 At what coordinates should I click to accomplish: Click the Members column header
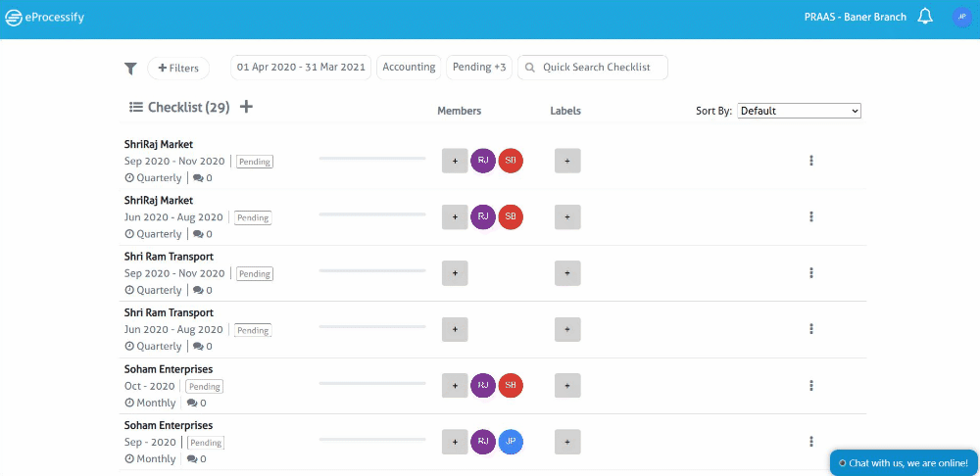460,111
